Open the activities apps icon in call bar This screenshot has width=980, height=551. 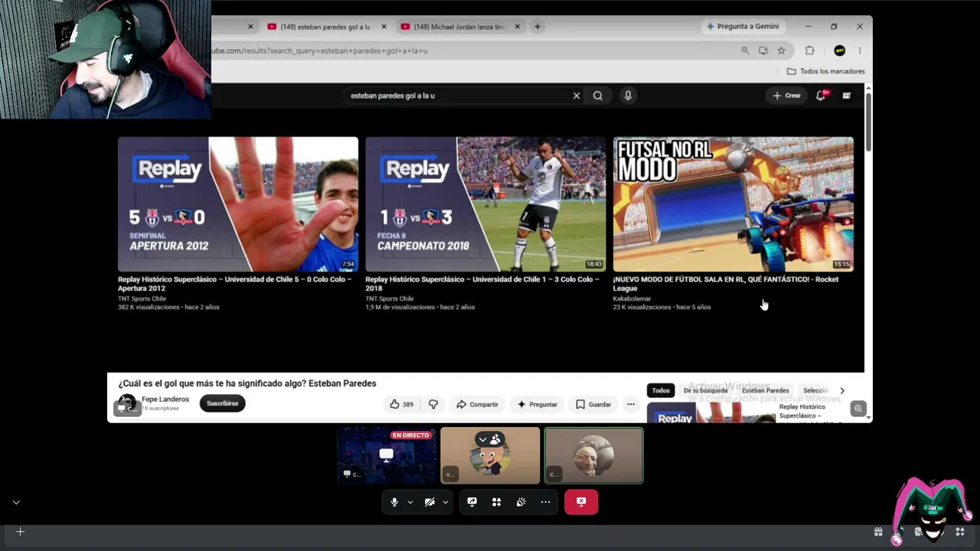coord(497,502)
